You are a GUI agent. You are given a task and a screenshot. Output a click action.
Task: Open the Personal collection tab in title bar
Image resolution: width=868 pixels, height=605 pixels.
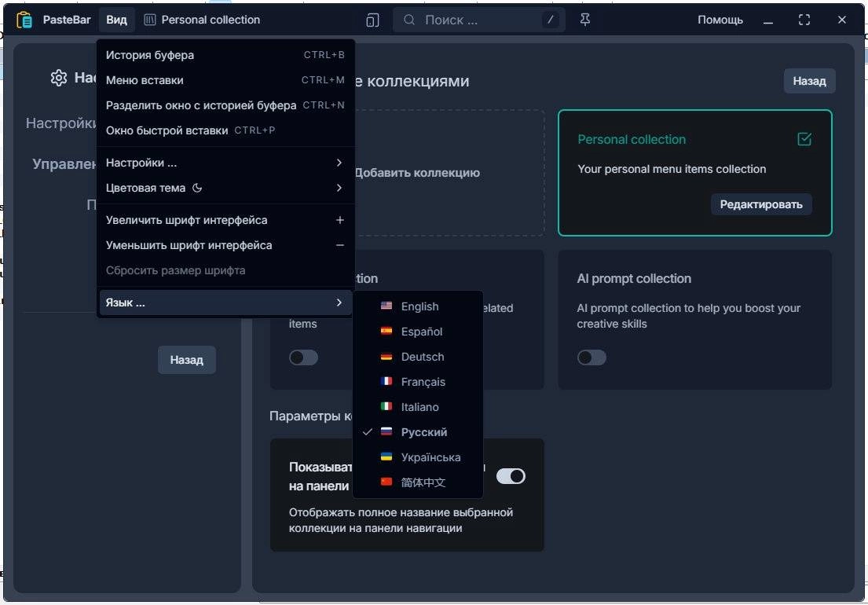pyautogui.click(x=202, y=20)
